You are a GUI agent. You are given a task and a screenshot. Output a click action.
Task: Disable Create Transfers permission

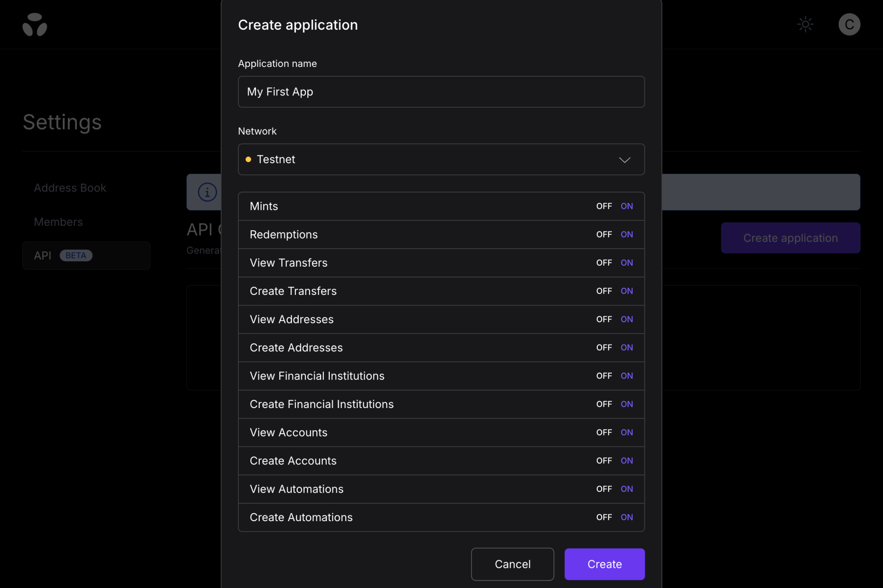pyautogui.click(x=604, y=291)
